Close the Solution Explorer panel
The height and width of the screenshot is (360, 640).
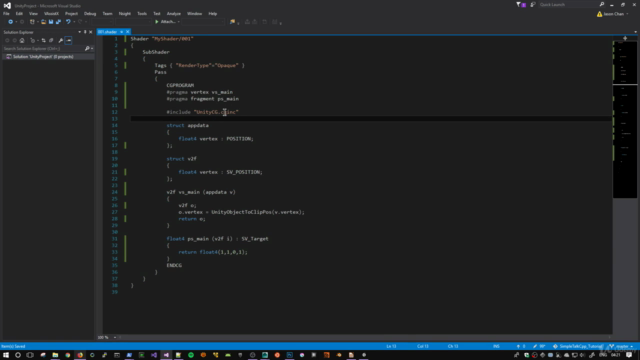91,32
